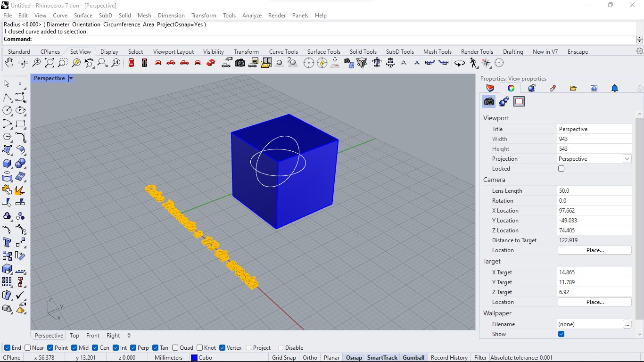Toggle the Vertex osnap checkbox
644x362 pixels.
[222, 348]
